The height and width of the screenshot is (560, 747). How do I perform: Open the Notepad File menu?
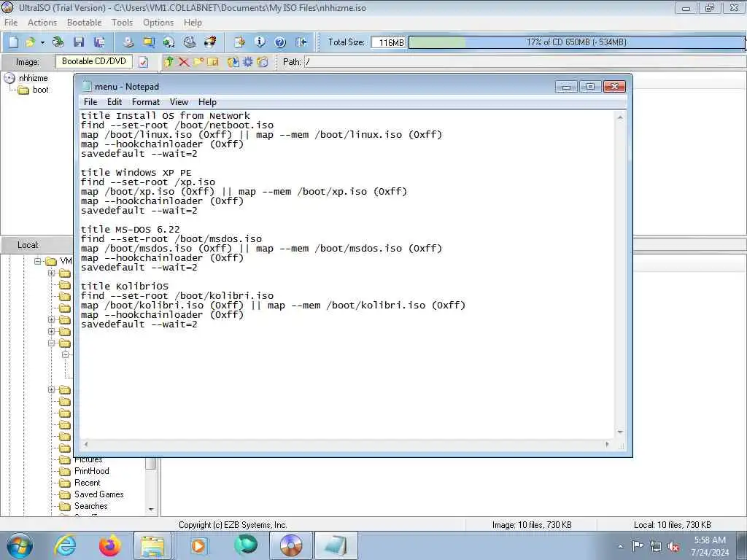(x=90, y=102)
